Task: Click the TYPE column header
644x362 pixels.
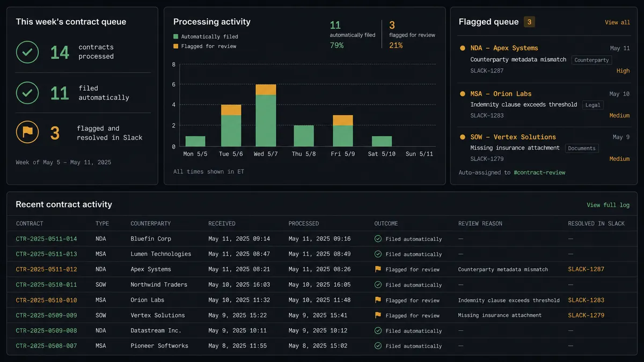Action: [x=102, y=224]
